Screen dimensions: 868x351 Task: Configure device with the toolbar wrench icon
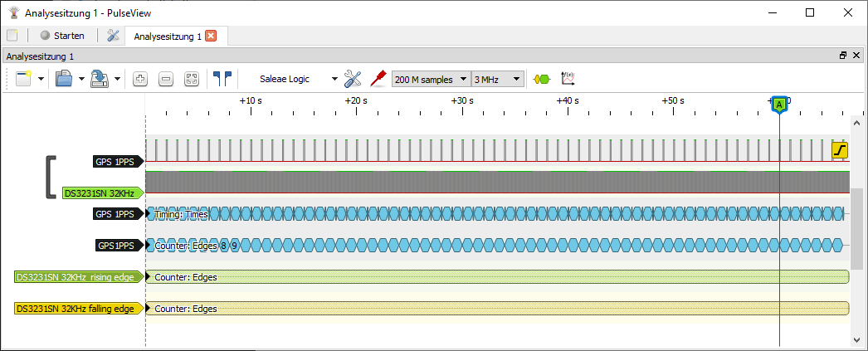(353, 79)
